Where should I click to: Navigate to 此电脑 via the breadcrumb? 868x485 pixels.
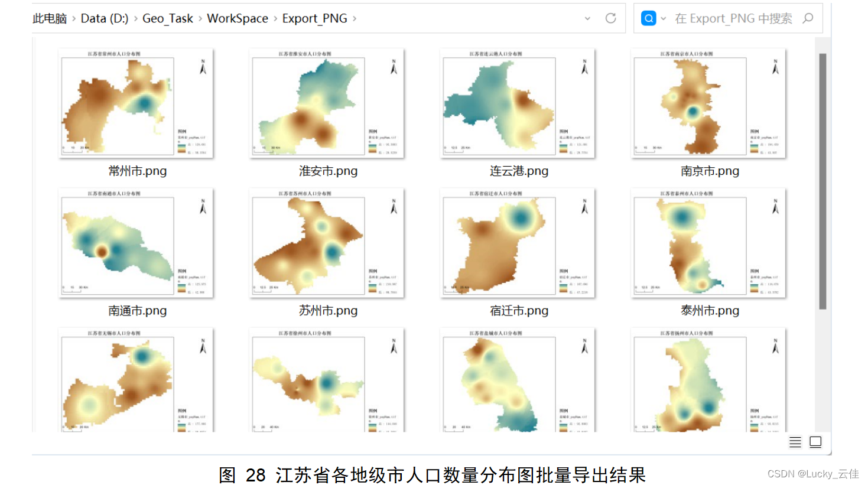pos(51,18)
